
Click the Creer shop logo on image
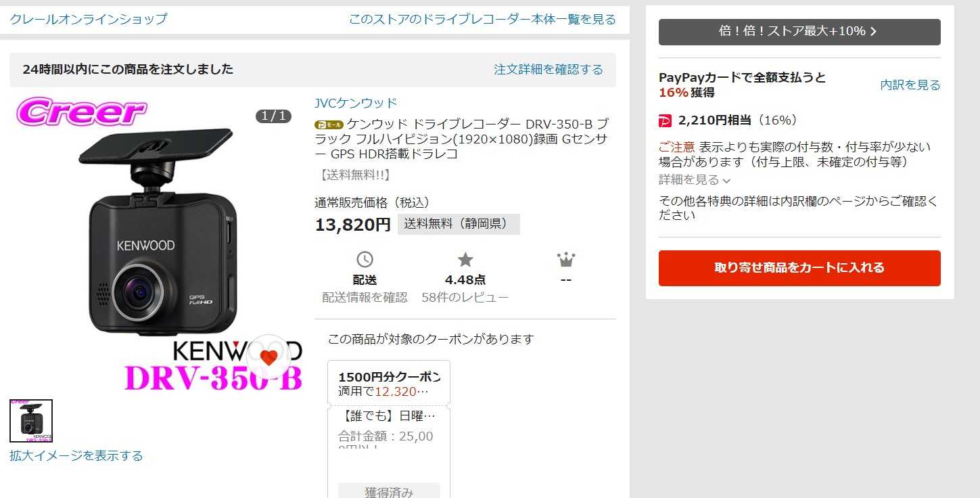(x=81, y=112)
